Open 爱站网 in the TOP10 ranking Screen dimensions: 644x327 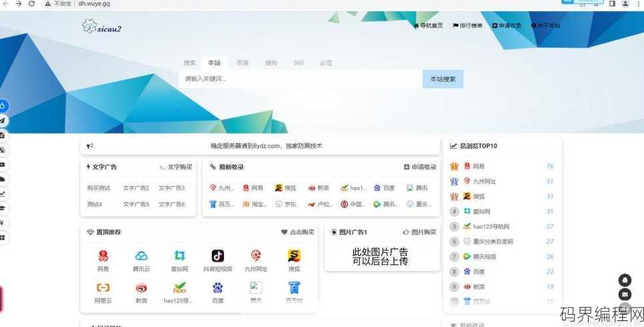coord(481,212)
